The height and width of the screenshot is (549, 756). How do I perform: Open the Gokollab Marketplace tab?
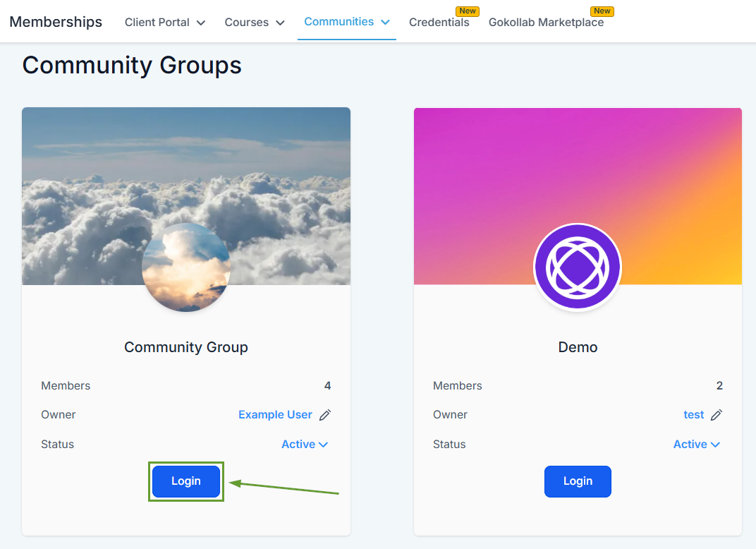(546, 23)
